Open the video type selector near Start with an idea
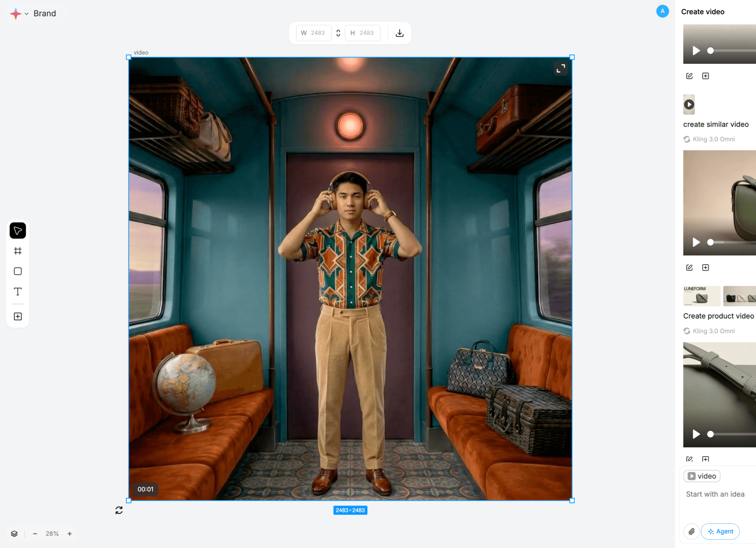This screenshot has height=548, width=756. coord(701,476)
